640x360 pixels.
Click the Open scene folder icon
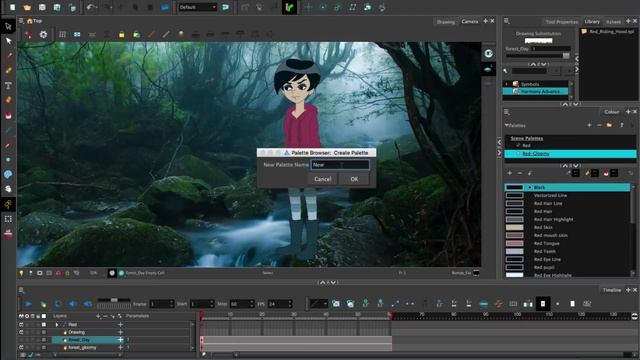click(x=27, y=7)
